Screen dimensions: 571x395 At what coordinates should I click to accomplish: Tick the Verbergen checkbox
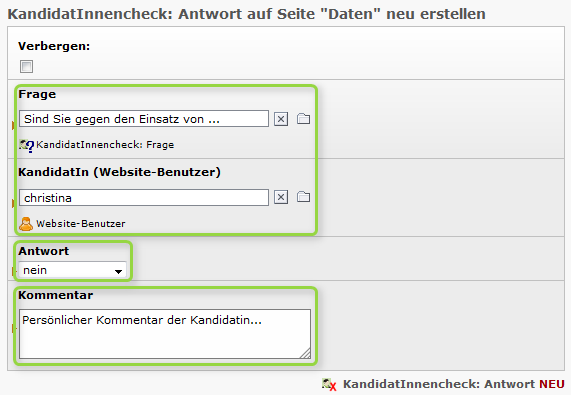26,67
